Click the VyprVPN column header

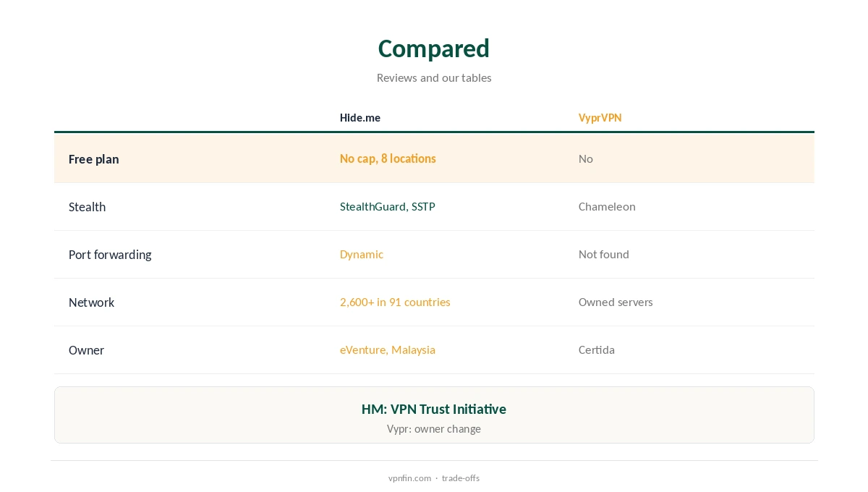point(600,117)
